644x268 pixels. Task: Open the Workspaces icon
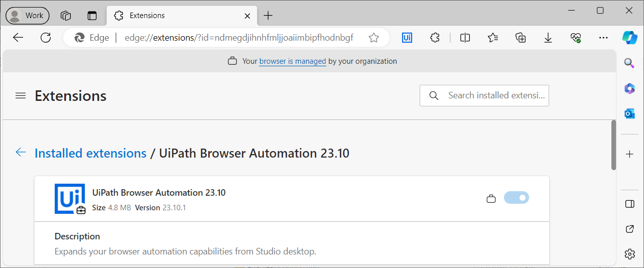click(66, 16)
